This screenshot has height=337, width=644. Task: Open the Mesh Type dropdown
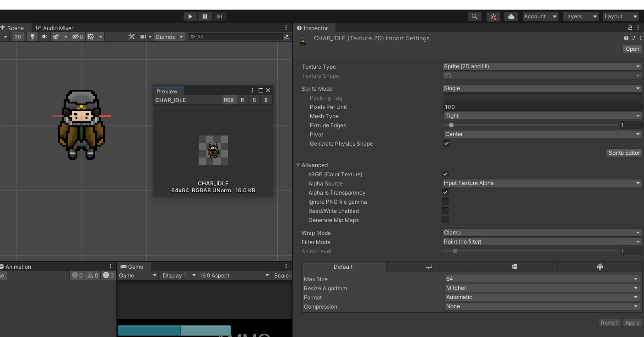543,116
